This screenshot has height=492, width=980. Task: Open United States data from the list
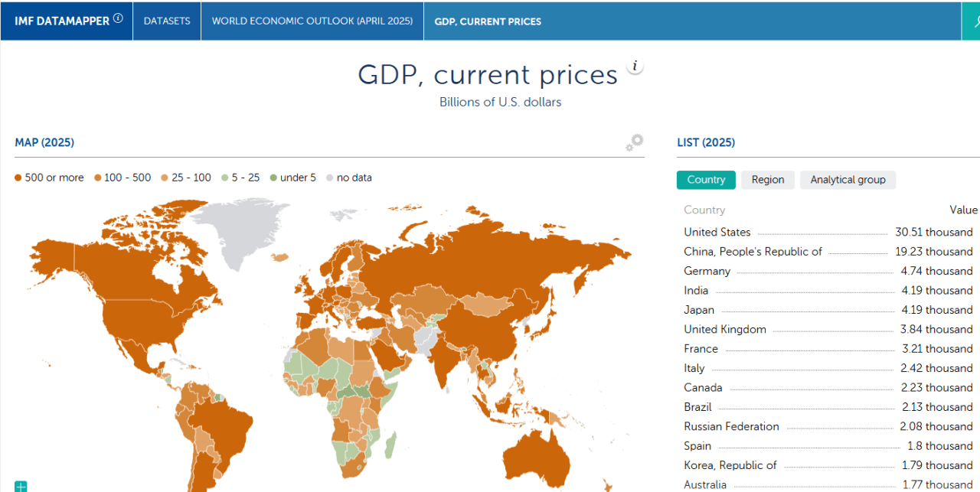(x=717, y=232)
